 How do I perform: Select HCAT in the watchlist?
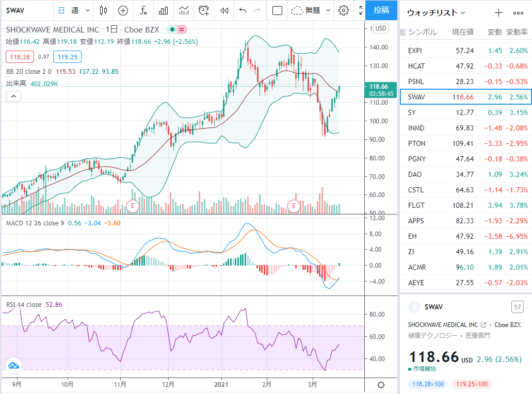point(466,66)
